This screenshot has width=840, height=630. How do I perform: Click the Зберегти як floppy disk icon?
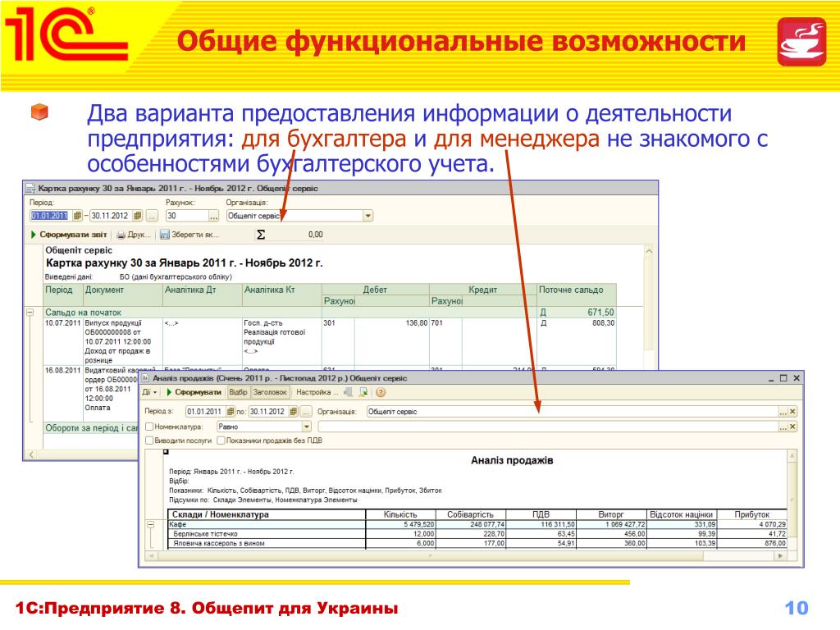click(164, 235)
